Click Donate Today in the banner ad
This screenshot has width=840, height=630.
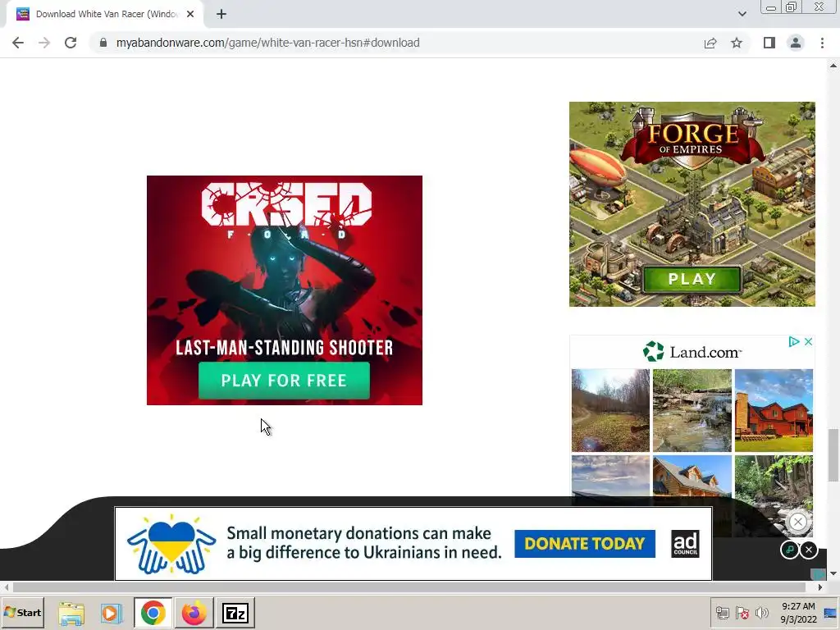(x=584, y=544)
